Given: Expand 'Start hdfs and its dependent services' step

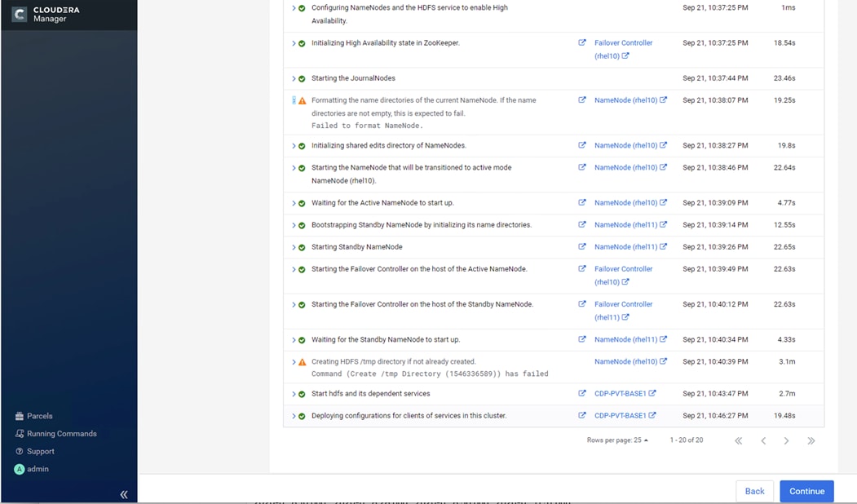Looking at the screenshot, I should 294,394.
